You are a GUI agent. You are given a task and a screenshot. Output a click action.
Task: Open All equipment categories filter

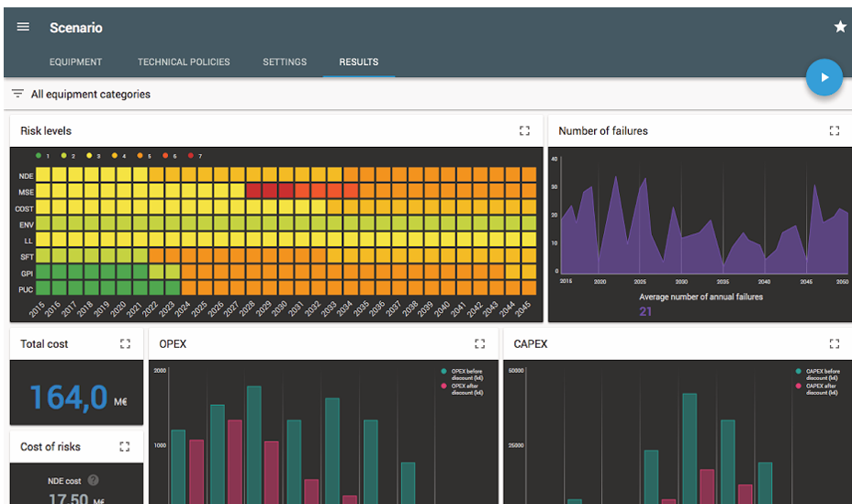point(90,94)
